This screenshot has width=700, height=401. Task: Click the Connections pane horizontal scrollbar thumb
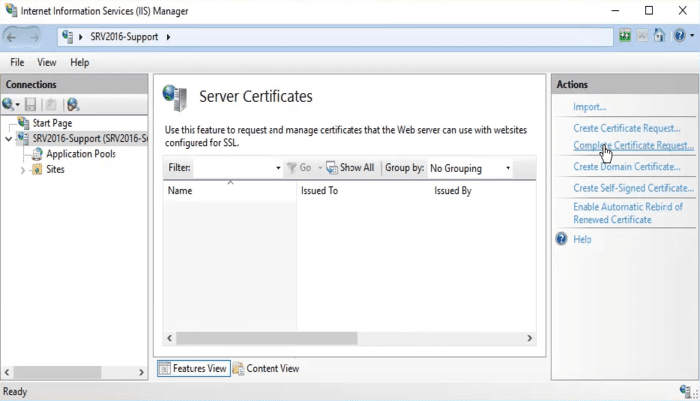tap(57, 372)
